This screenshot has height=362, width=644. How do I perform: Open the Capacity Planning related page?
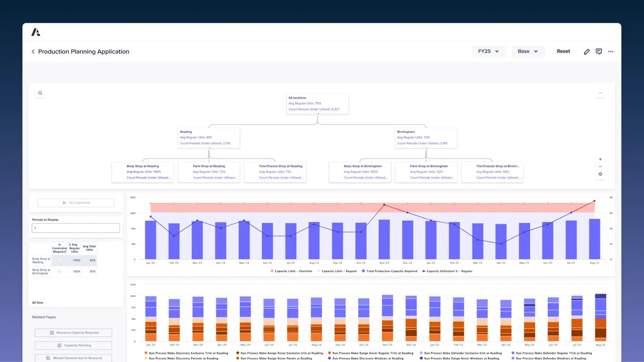[73, 345]
